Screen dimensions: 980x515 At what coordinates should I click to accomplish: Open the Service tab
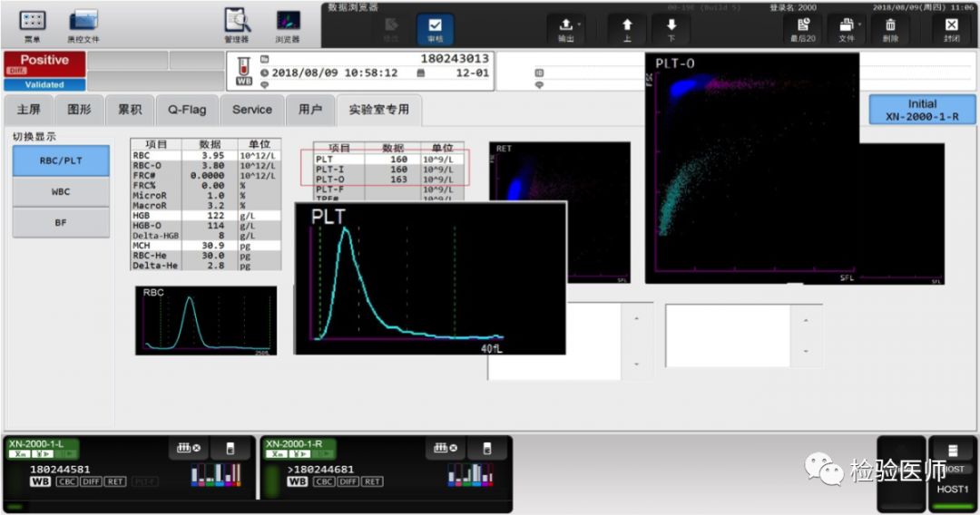click(251, 110)
